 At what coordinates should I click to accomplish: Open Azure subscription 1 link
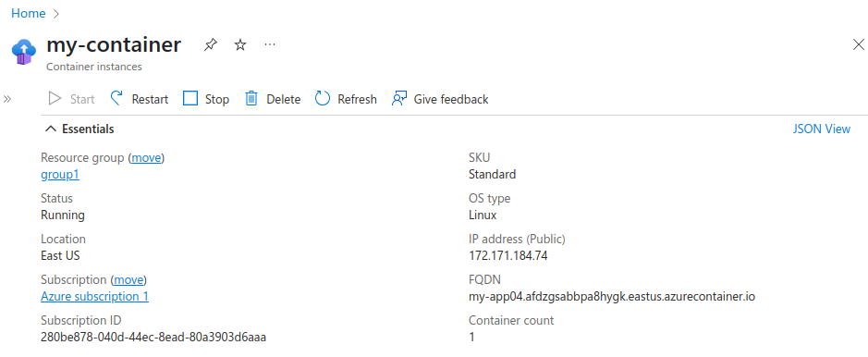(x=94, y=296)
